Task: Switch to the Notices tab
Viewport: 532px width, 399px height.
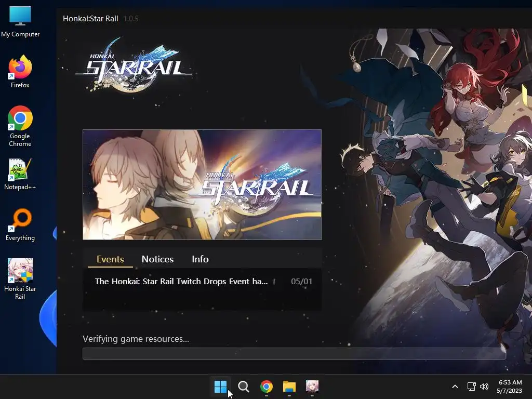Action: [x=157, y=259]
